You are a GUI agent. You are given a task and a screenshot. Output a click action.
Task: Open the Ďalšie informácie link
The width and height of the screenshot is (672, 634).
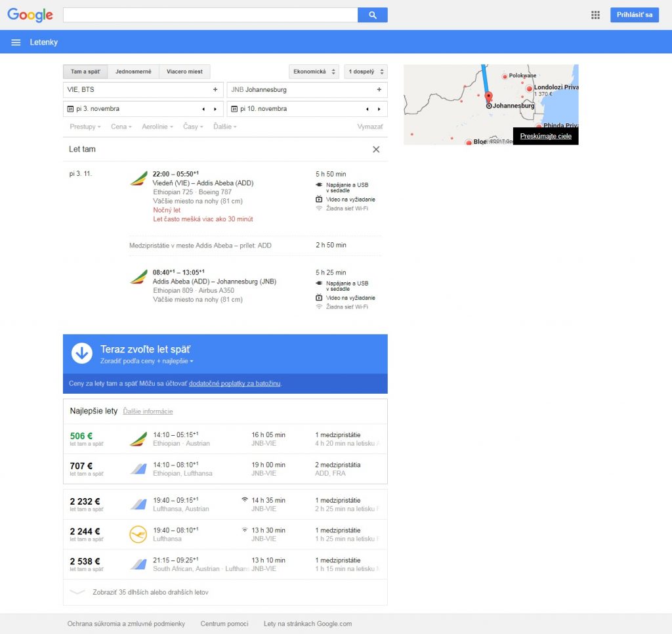pos(148,411)
